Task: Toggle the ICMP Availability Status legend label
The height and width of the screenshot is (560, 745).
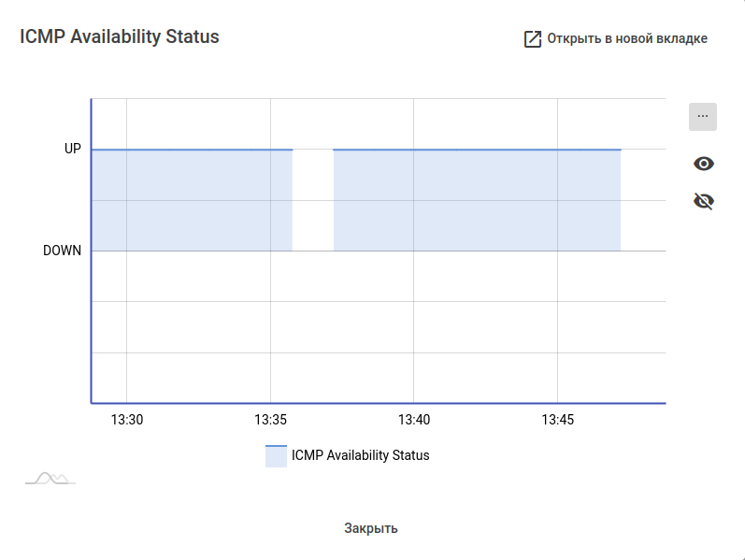Action: tap(360, 455)
